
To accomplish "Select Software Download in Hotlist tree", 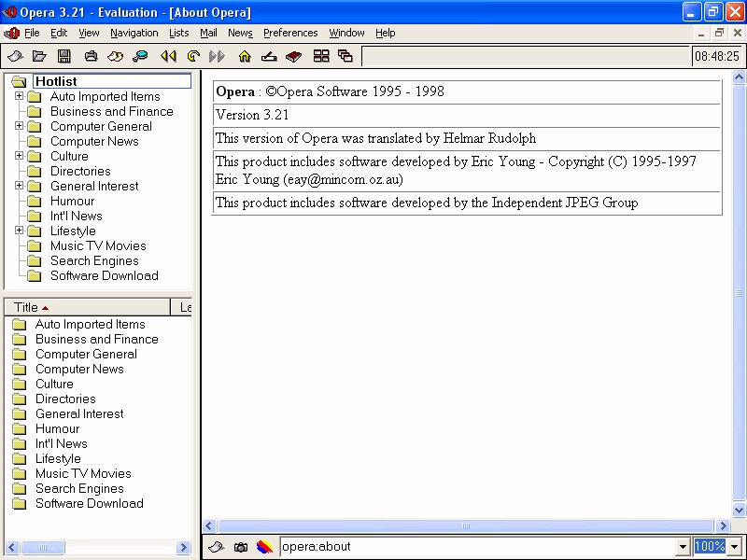I will coord(105,275).
